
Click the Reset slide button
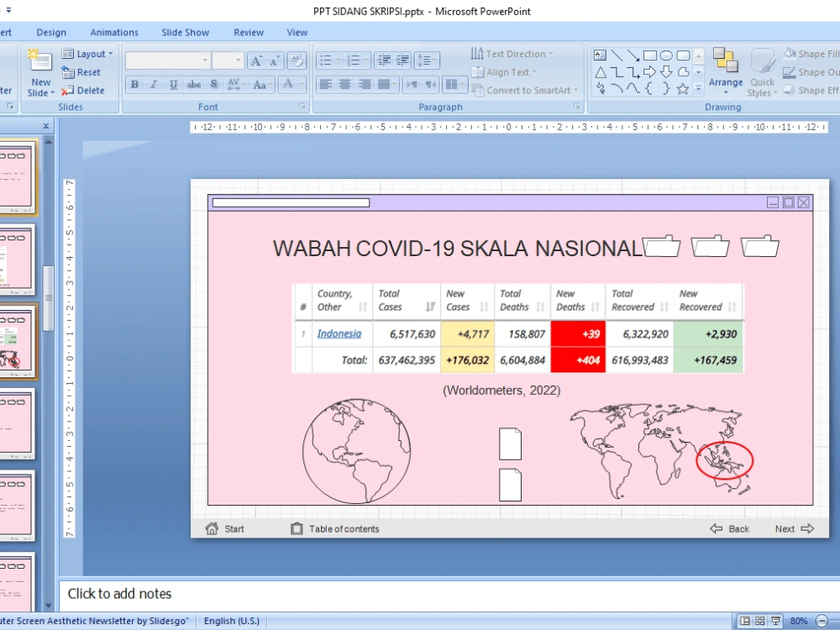pos(81,72)
